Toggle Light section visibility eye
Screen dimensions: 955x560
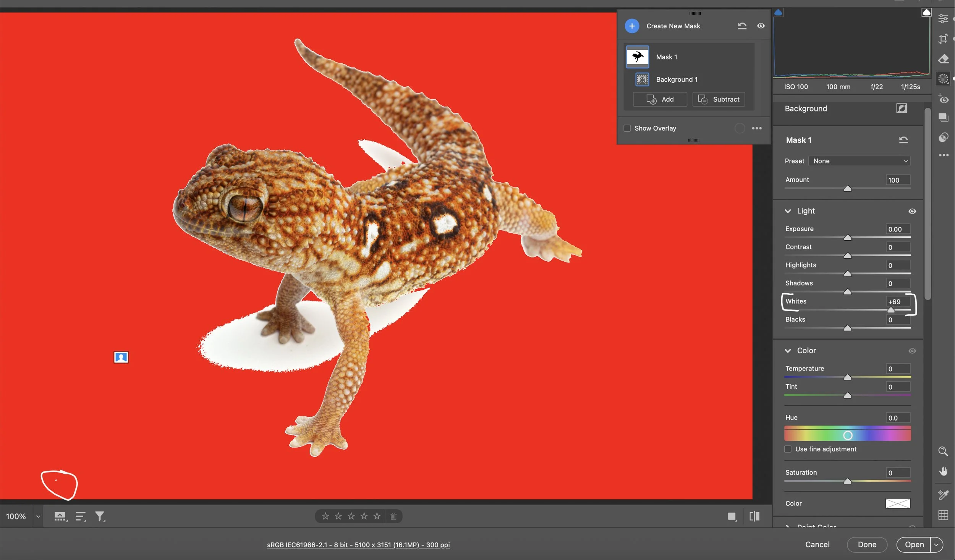912,211
